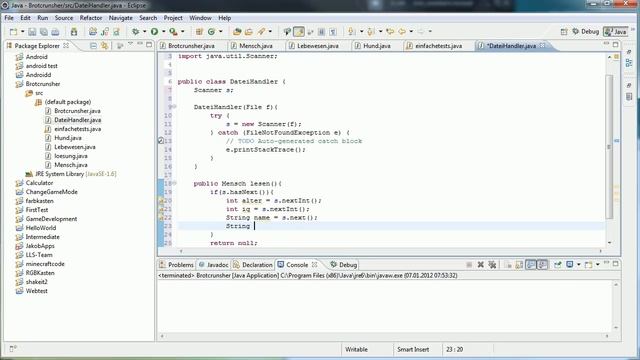The image size is (640, 360).
Task: Open the Back history dropdown arrow
Action: 411,31
